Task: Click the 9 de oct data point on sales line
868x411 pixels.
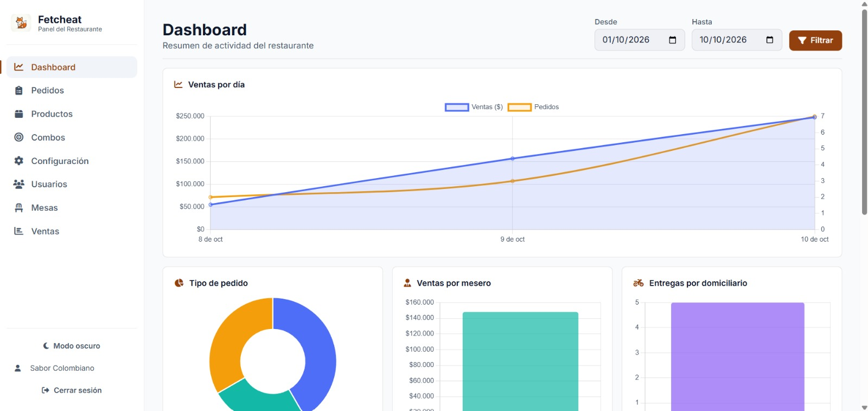Action: 513,159
